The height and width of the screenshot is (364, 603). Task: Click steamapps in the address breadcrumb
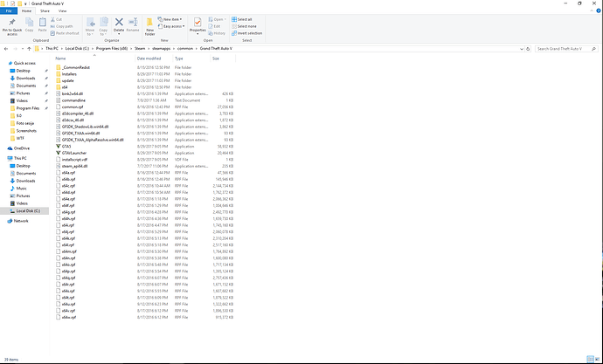point(162,49)
